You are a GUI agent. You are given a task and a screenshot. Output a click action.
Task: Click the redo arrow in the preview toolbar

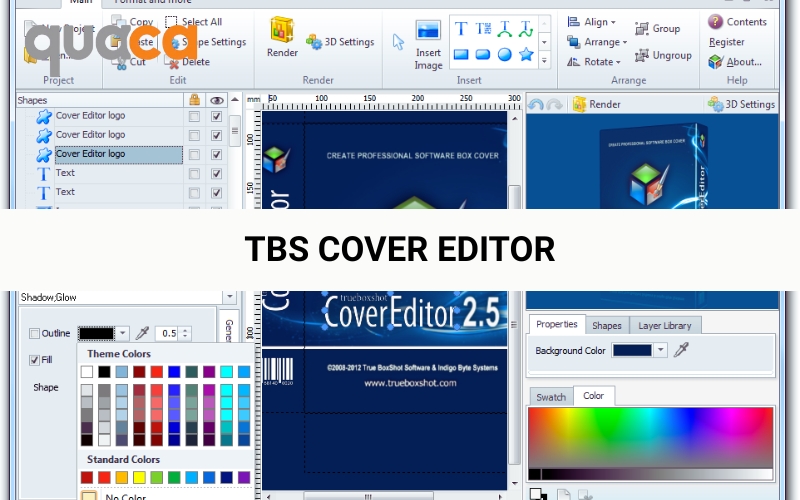554,105
